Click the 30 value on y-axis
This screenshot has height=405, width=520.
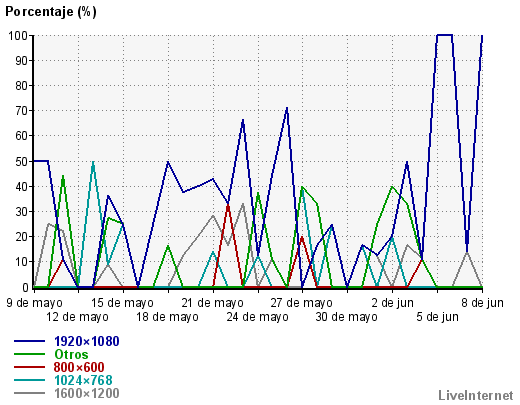point(22,212)
